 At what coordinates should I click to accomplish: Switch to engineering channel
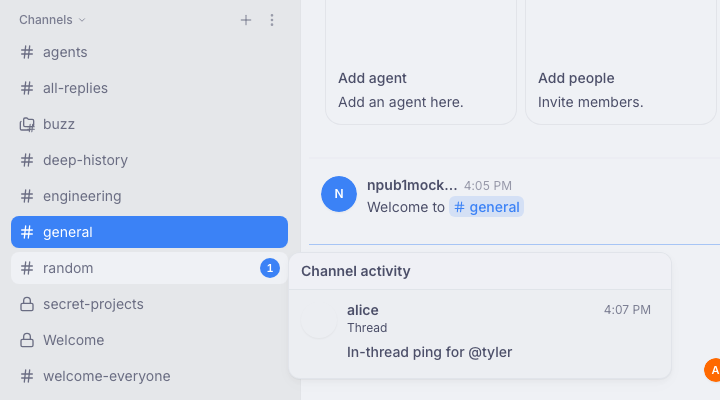point(149,196)
